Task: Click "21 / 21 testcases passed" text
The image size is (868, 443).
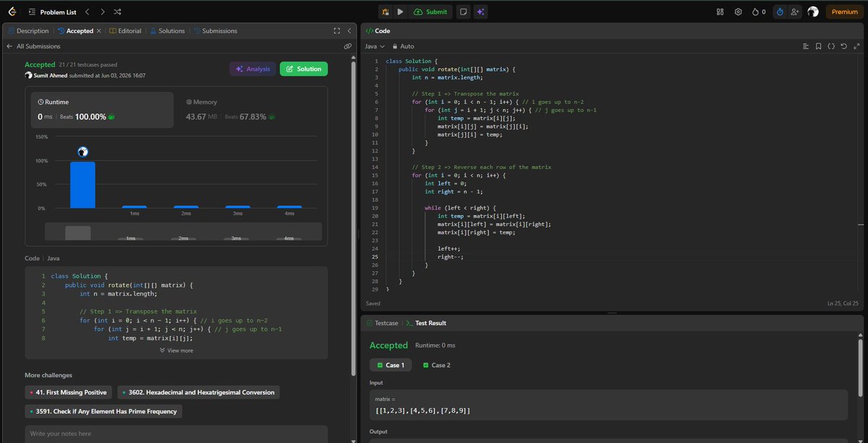Action: pyautogui.click(x=88, y=65)
